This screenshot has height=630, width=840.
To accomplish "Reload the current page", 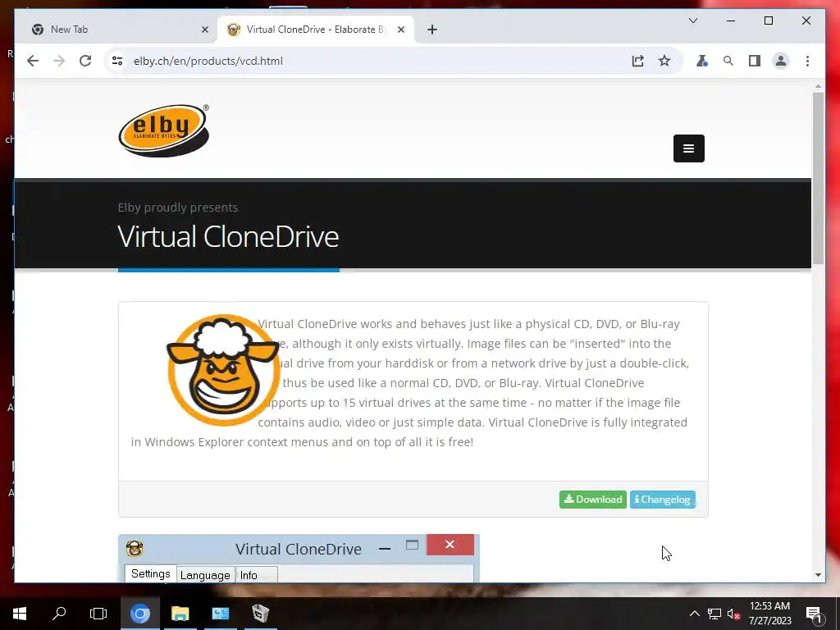I will (x=85, y=61).
